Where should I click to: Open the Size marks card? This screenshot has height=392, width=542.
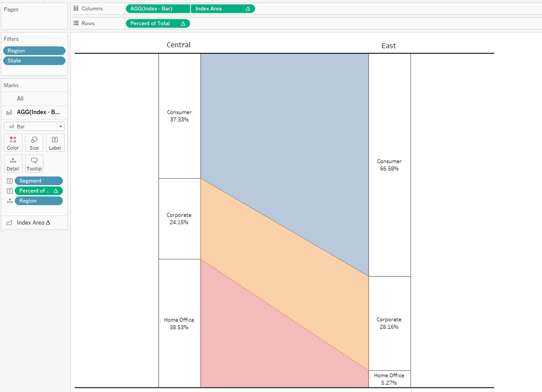tap(34, 143)
